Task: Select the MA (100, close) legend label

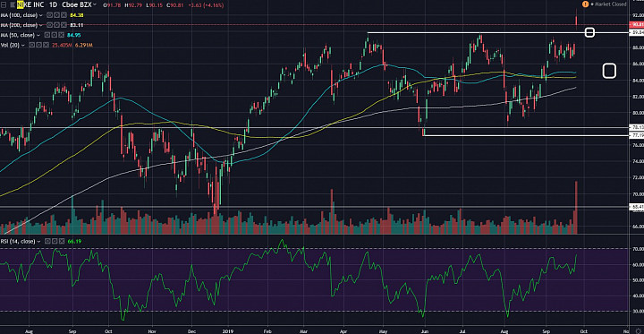Action: pos(19,15)
